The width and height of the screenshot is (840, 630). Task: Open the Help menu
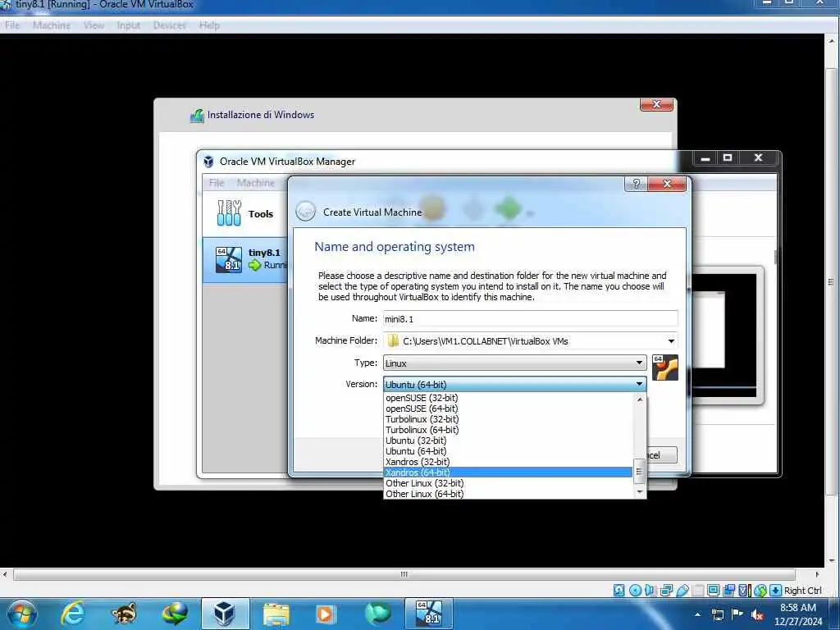[209, 25]
